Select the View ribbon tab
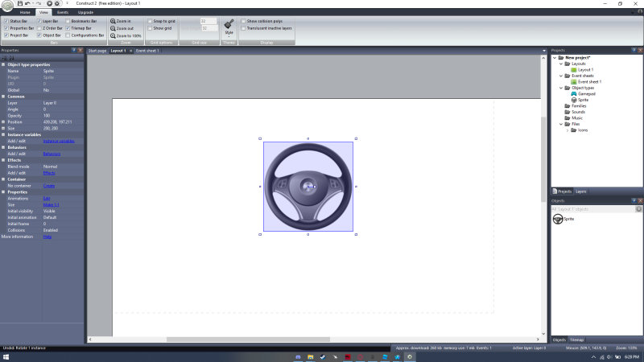The width and height of the screenshot is (644, 362). (43, 12)
